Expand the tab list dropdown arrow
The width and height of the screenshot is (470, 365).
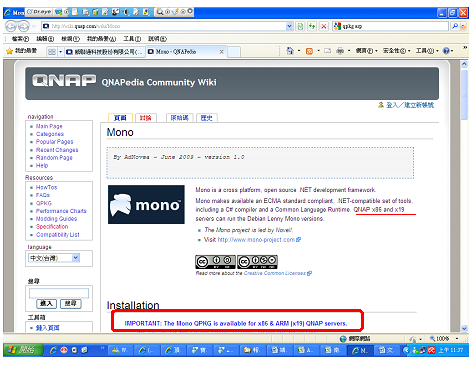(60, 52)
